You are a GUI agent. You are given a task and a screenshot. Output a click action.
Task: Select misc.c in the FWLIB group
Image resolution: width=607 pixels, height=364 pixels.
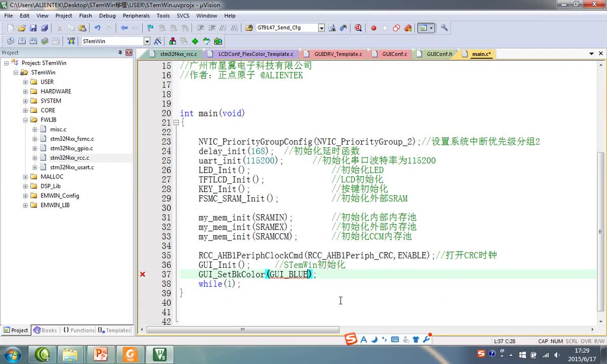[58, 129]
